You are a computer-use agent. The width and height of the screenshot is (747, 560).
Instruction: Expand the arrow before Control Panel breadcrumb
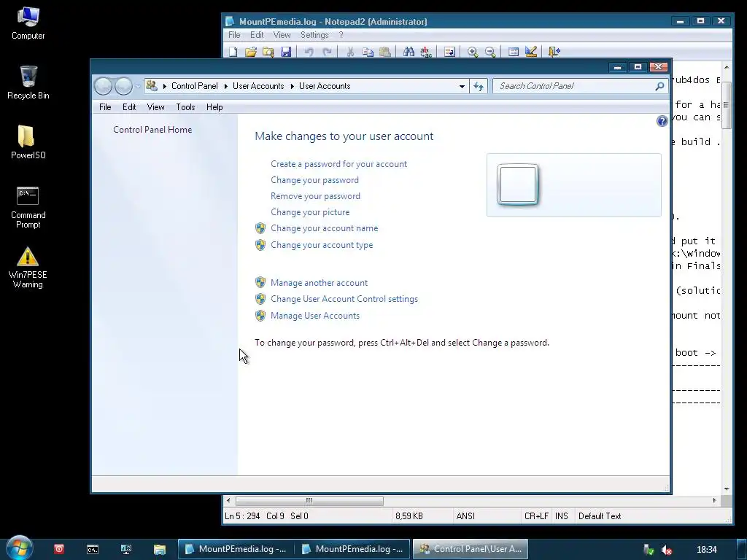[164, 86]
